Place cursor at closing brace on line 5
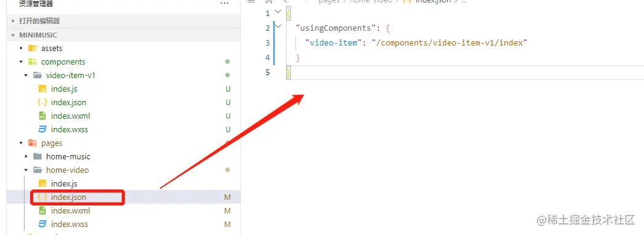The width and height of the screenshot is (644, 235). pyautogui.click(x=288, y=73)
